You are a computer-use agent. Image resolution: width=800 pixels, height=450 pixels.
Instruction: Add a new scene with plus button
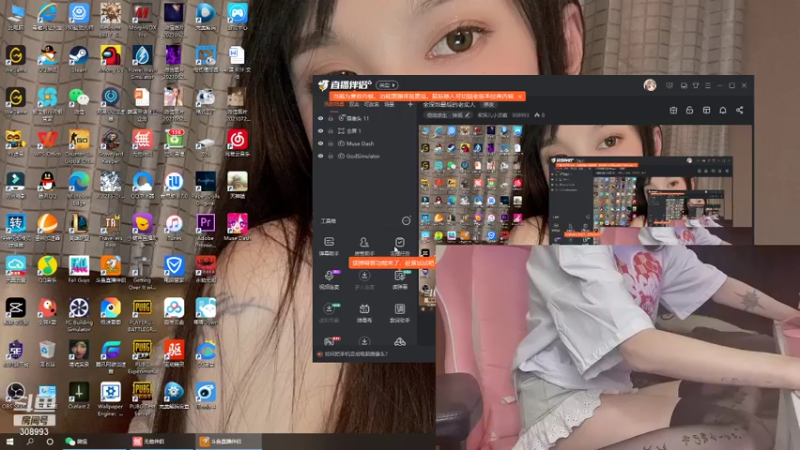pyautogui.click(x=410, y=104)
